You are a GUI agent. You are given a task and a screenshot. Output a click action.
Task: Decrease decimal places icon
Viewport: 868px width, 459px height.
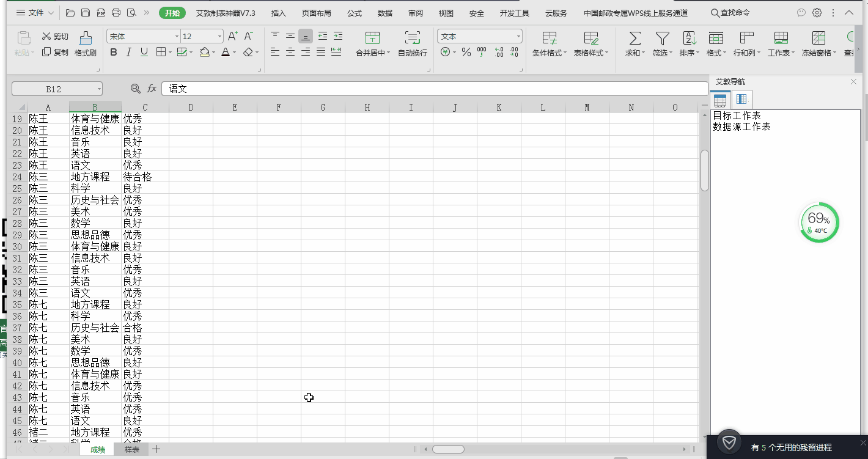tap(514, 53)
